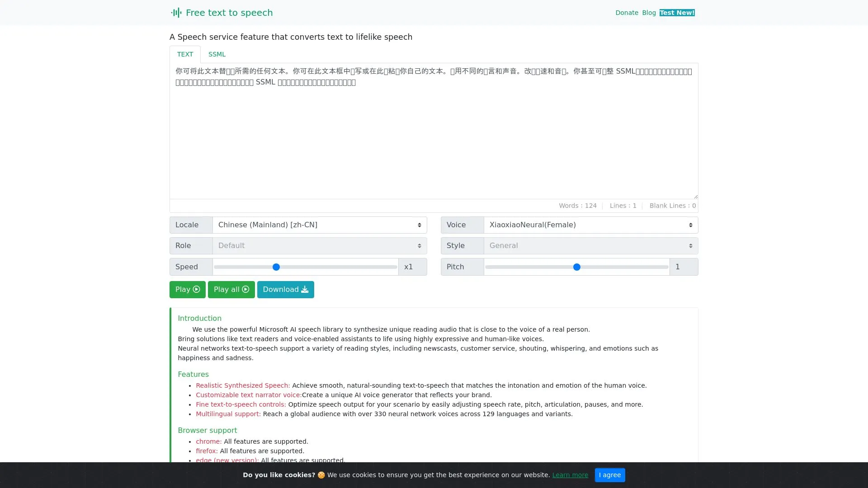Open the Blog page

click(649, 13)
